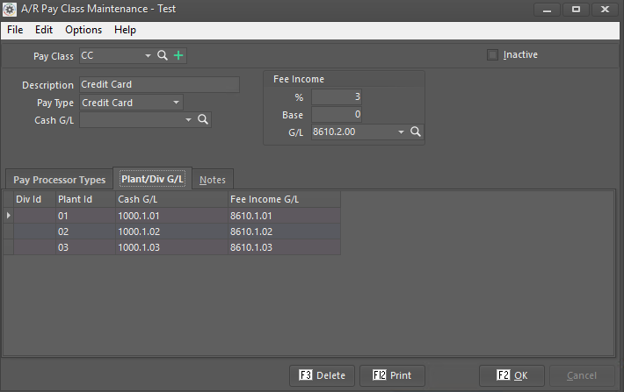Select fee income cell 8610.1.03
Viewport: 624px width, 392px height.
pyautogui.click(x=284, y=248)
